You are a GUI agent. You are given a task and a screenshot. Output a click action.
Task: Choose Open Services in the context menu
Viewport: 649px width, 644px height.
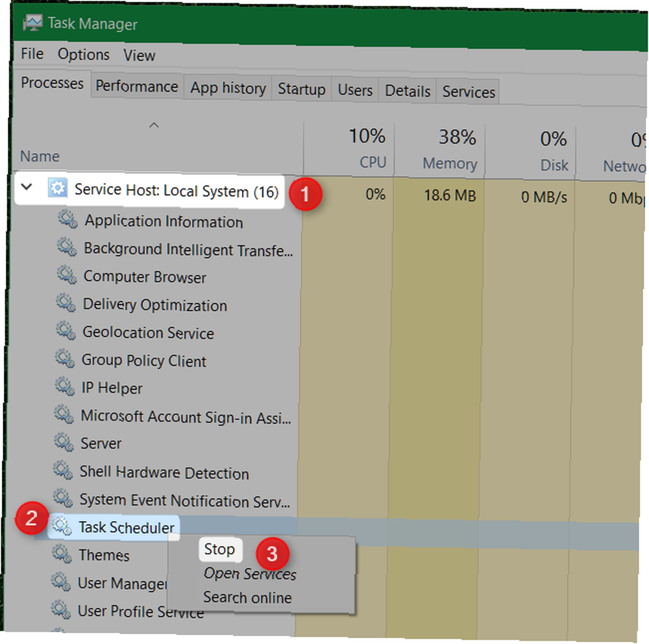[250, 574]
